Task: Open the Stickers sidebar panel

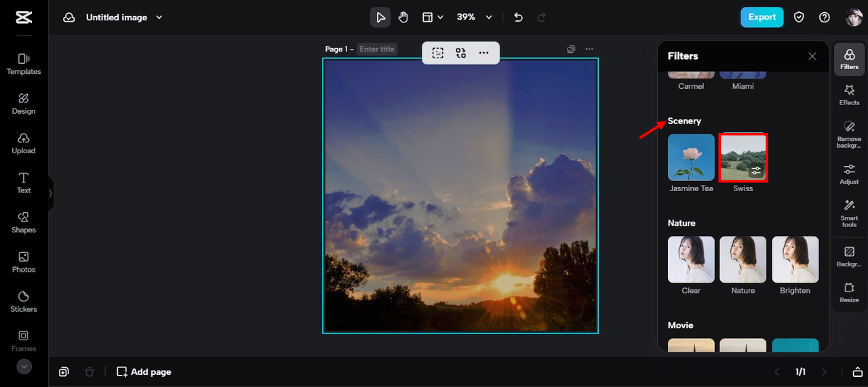Action: pyautogui.click(x=24, y=302)
